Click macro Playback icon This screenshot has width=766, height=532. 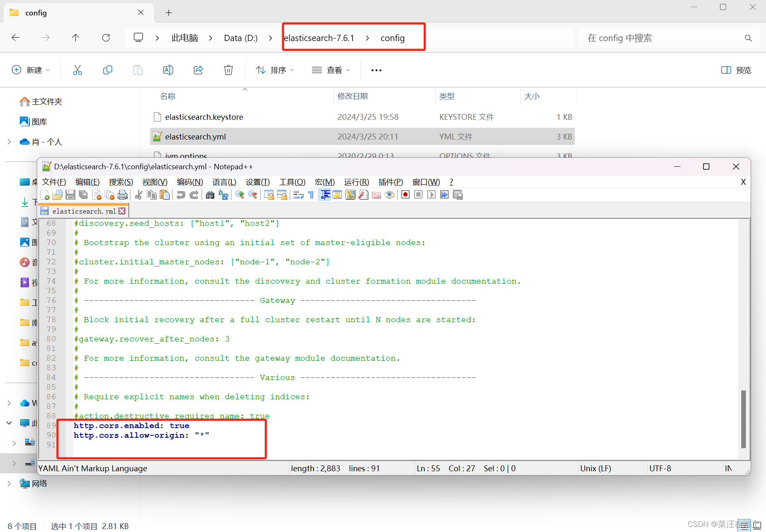tap(431, 195)
